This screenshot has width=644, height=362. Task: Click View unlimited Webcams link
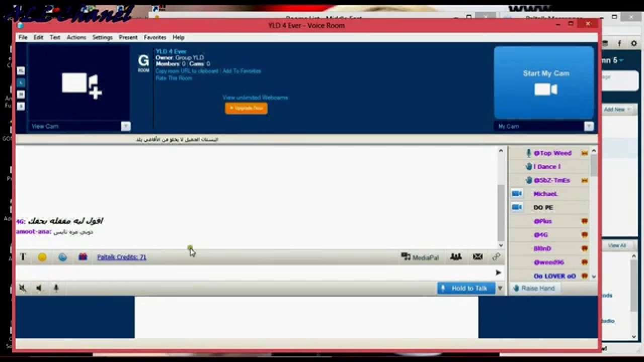[255, 98]
